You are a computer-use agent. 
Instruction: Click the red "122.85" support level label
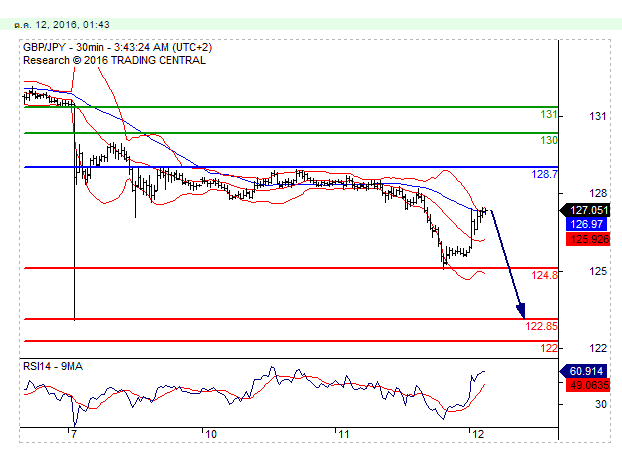(541, 326)
